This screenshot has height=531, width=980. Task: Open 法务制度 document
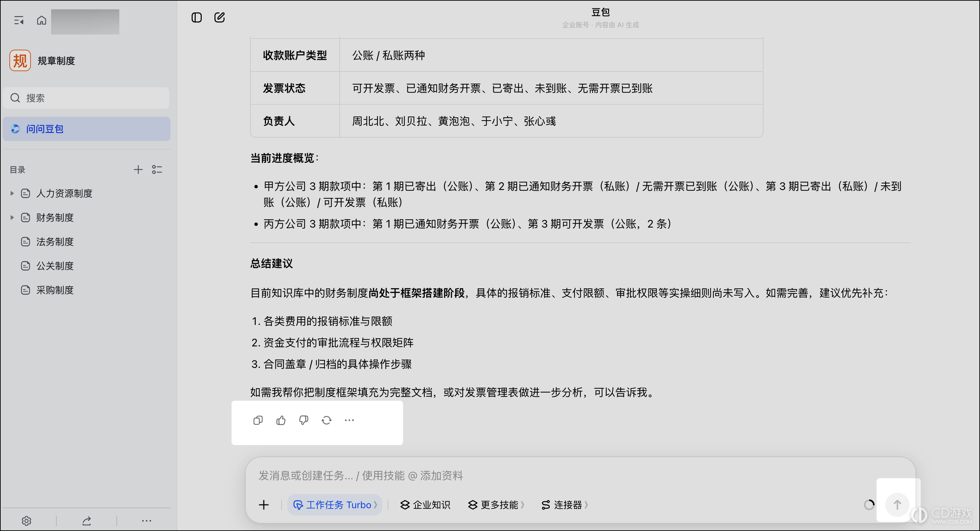pyautogui.click(x=55, y=242)
